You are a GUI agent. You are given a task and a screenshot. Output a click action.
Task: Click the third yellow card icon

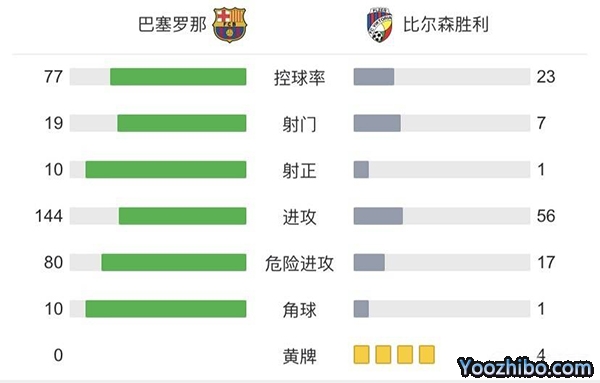pos(405,354)
